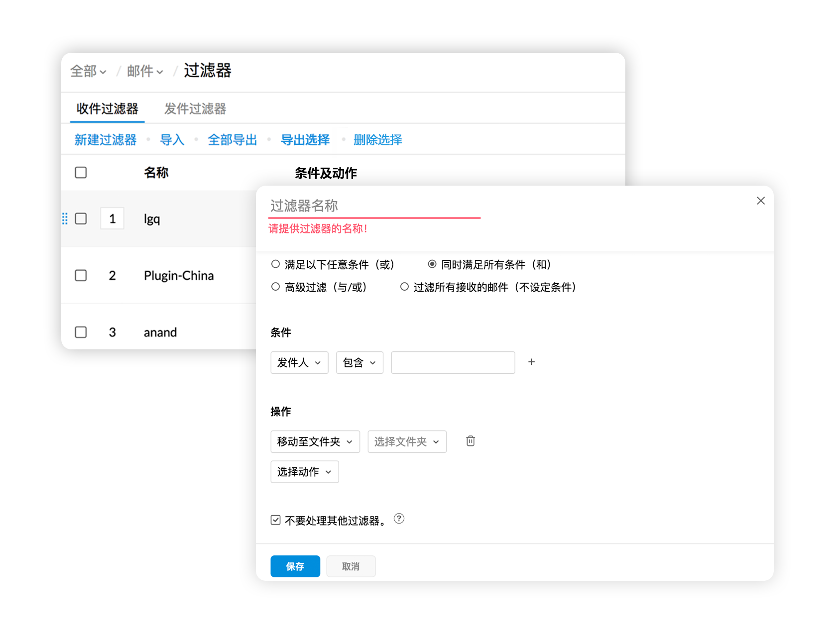Switch to 发件过滤器 tab
Image resolution: width=829 pixels, height=644 pixels.
[x=195, y=108]
